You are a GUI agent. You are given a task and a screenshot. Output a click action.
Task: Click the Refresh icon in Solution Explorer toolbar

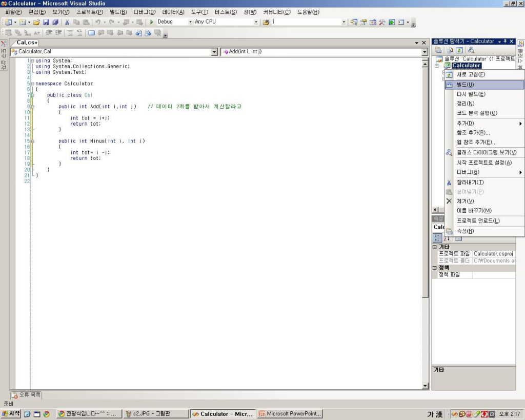pos(459,50)
